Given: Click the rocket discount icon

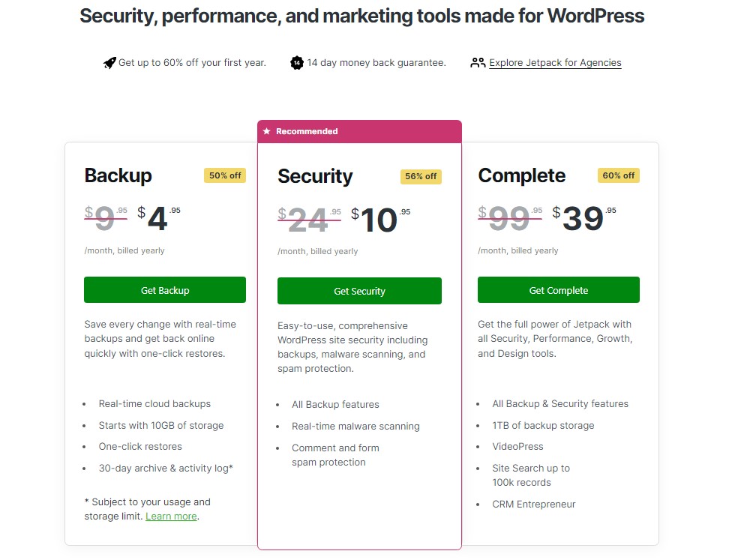Looking at the screenshot, I should (109, 63).
